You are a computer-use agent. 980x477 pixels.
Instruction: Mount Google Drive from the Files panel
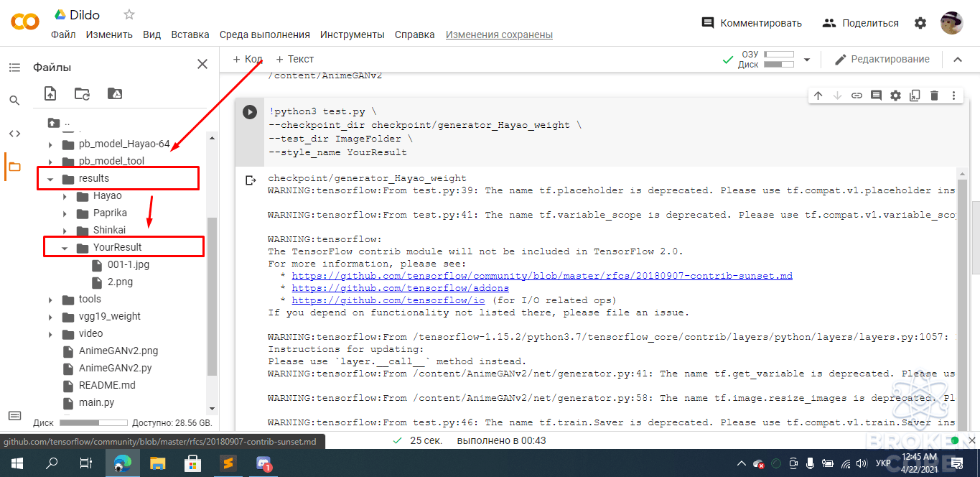(x=114, y=93)
